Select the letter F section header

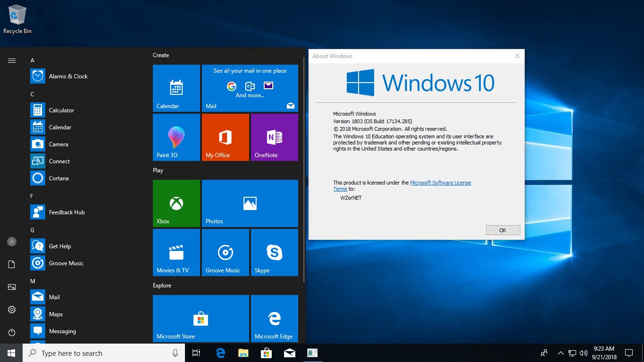(32, 196)
